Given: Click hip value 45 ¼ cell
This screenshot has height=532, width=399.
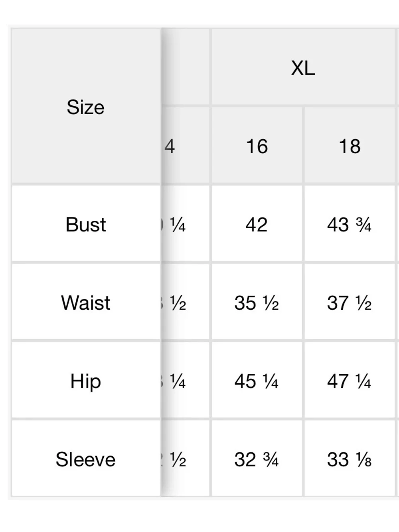Looking at the screenshot, I should click(x=257, y=381).
